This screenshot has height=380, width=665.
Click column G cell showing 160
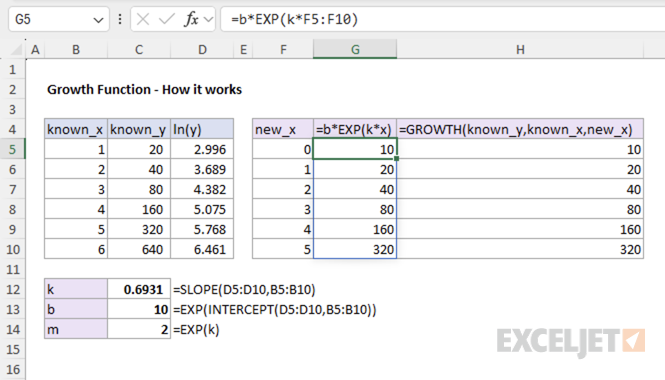[x=355, y=229]
